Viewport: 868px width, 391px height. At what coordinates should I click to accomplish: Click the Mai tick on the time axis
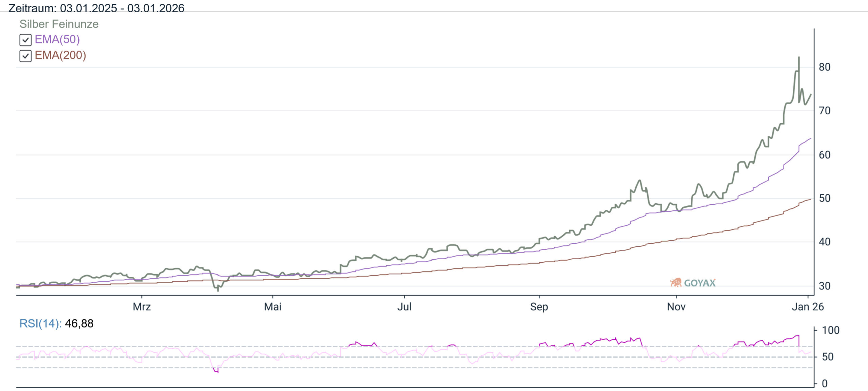273,306
